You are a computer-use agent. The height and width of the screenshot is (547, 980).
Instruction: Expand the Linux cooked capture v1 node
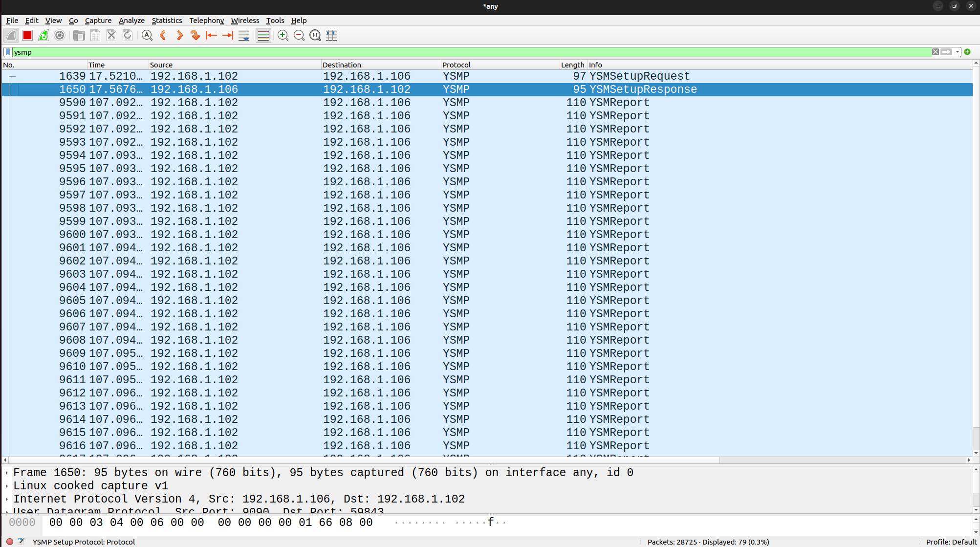pyautogui.click(x=7, y=486)
